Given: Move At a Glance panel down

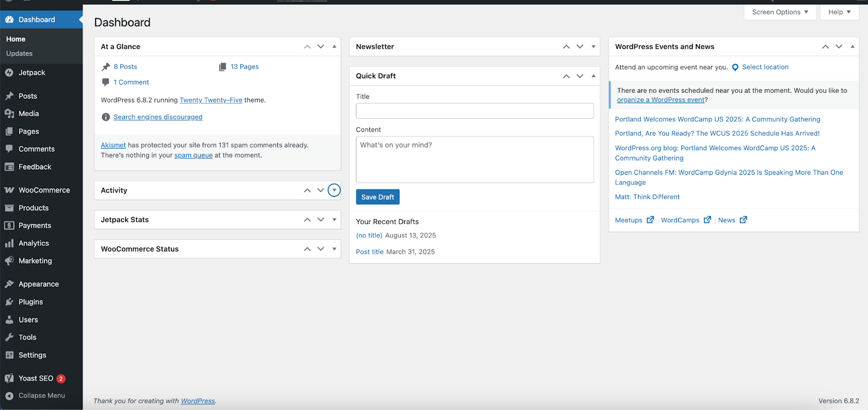Looking at the screenshot, I should coord(321,47).
